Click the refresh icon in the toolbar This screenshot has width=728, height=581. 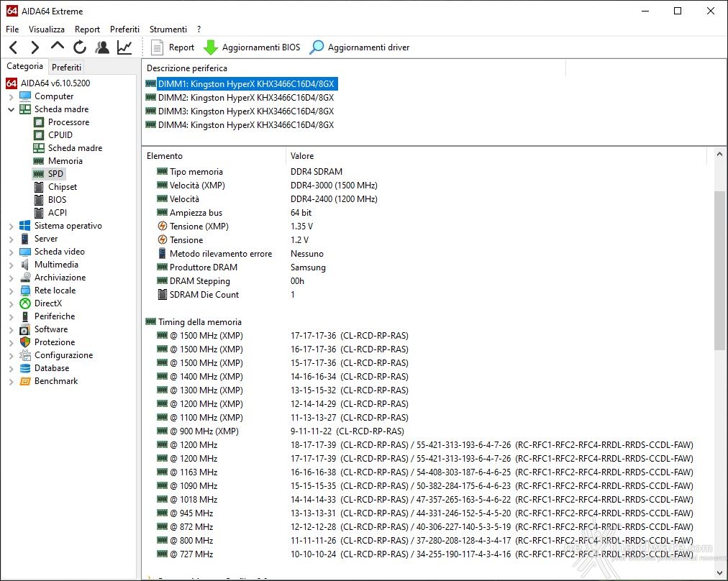pyautogui.click(x=80, y=47)
